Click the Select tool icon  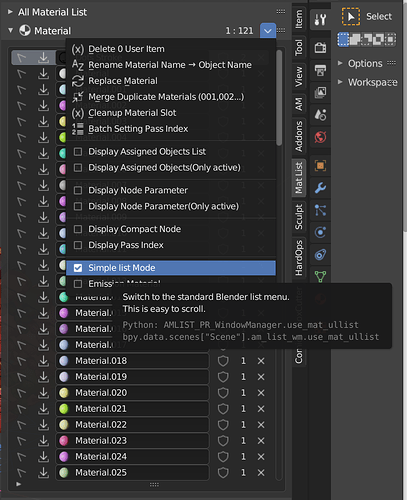351,17
